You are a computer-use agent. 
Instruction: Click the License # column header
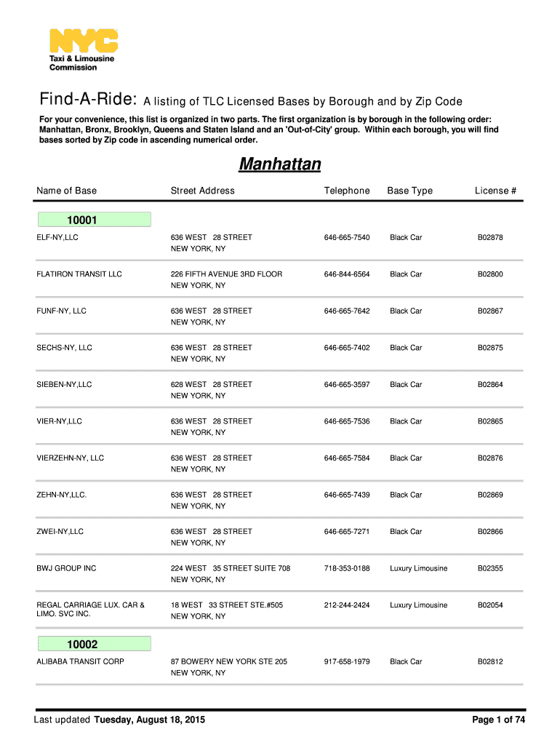[495, 191]
